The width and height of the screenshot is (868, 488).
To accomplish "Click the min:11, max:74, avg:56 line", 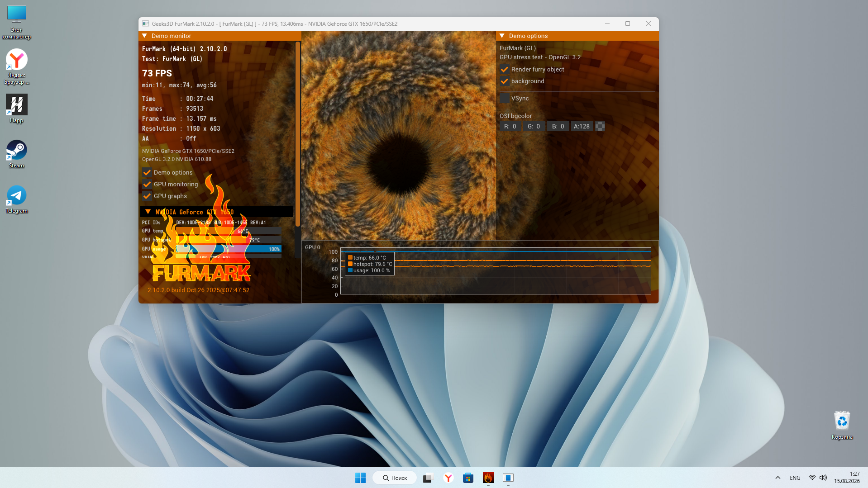I will coord(179,85).
